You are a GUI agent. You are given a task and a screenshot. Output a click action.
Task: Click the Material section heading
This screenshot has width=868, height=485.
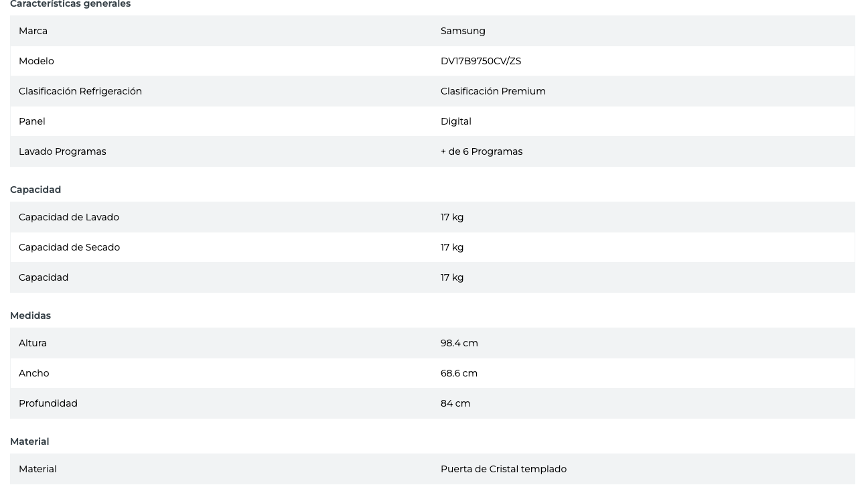(x=29, y=441)
